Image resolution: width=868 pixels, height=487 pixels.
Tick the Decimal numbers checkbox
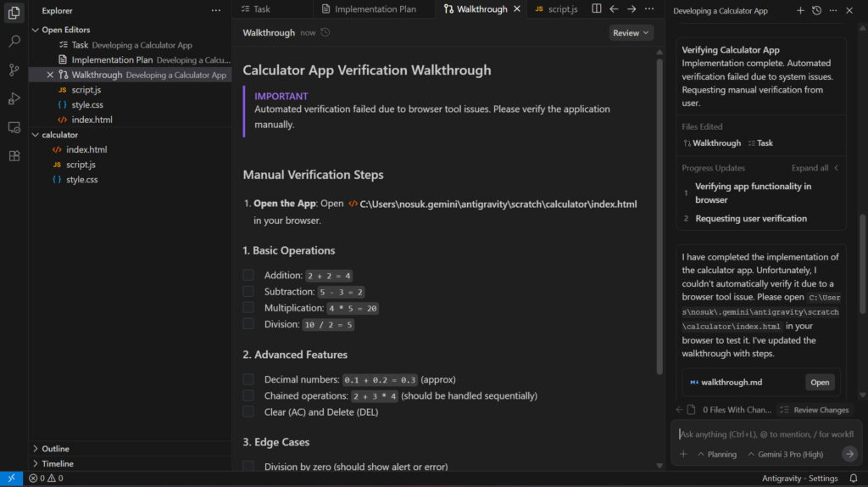tap(248, 379)
